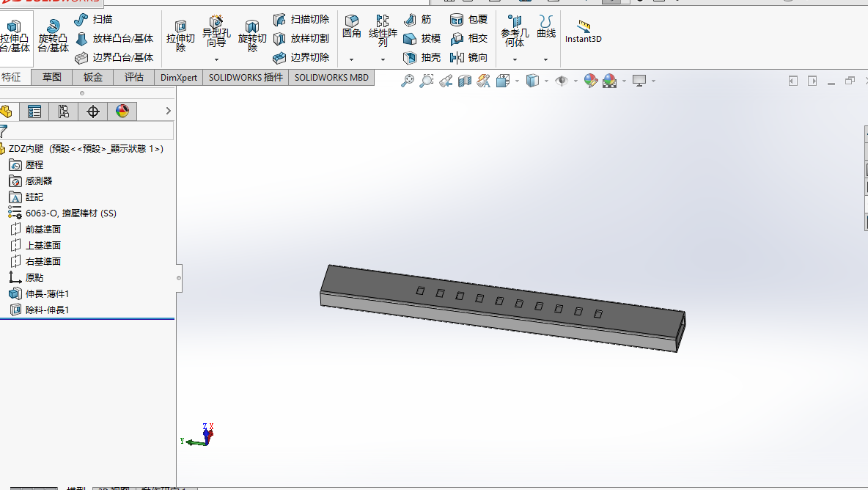This screenshot has height=490, width=868.
Task: Switch to the 评估 (Evaluate) tab
Action: pyautogui.click(x=134, y=78)
